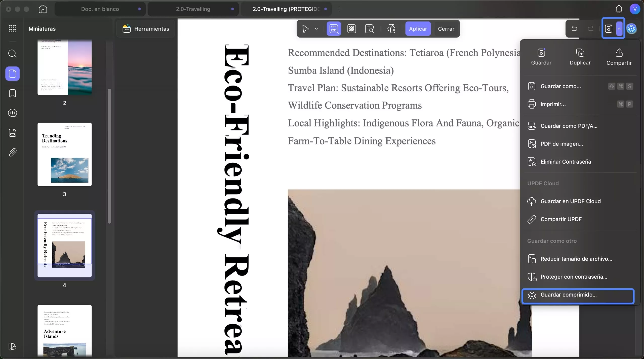The height and width of the screenshot is (359, 644).
Task: Click Compartir in the save menu
Action: click(x=619, y=57)
